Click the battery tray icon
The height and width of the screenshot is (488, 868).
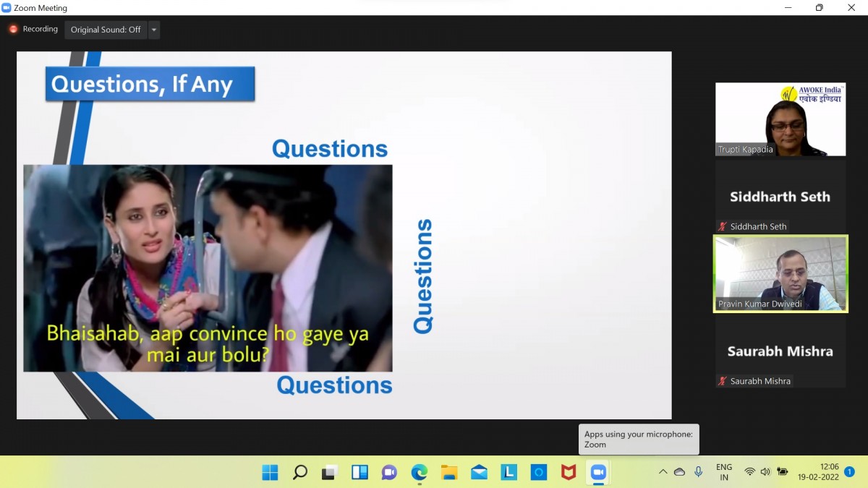coord(783,472)
